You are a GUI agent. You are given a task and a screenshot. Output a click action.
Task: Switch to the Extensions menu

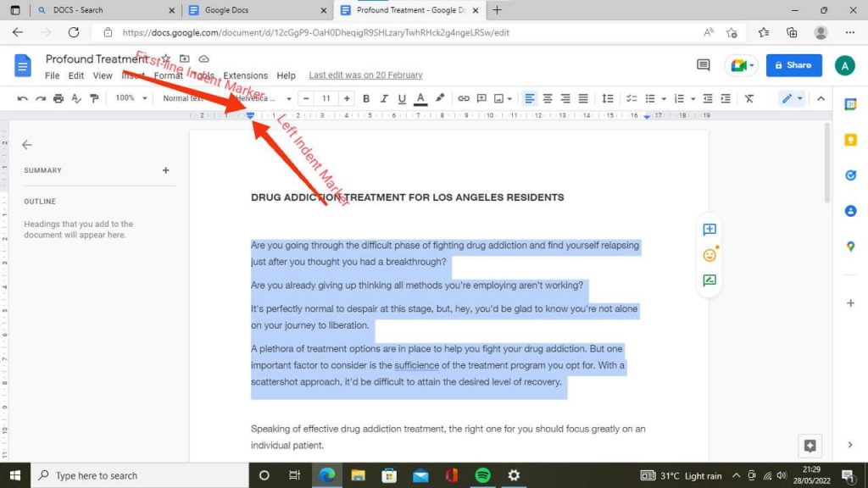click(245, 75)
